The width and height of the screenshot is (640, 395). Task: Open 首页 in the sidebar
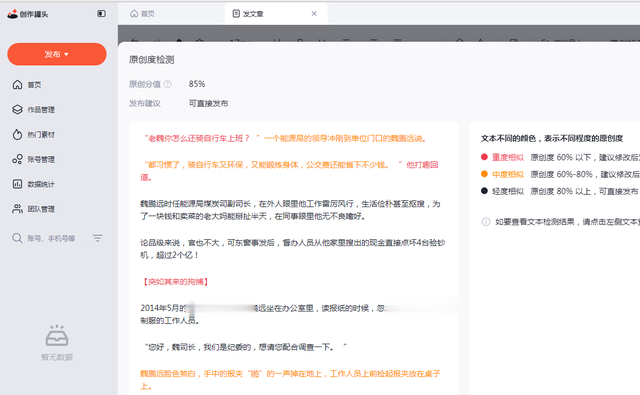click(x=34, y=85)
